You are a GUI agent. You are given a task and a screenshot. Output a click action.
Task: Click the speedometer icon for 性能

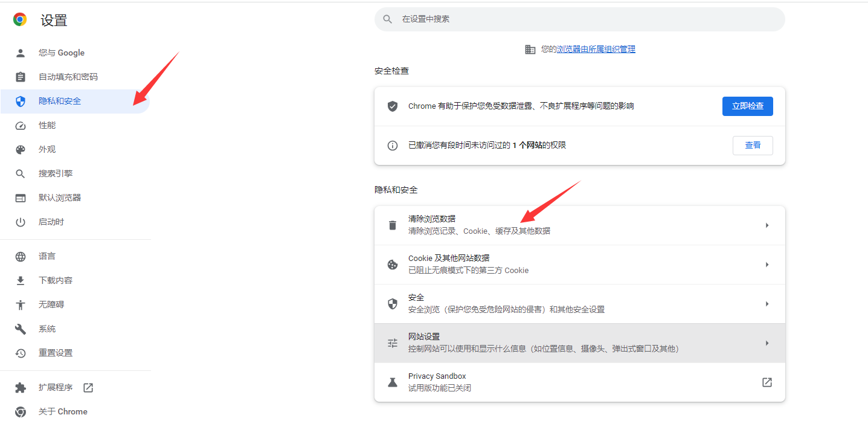coord(21,125)
